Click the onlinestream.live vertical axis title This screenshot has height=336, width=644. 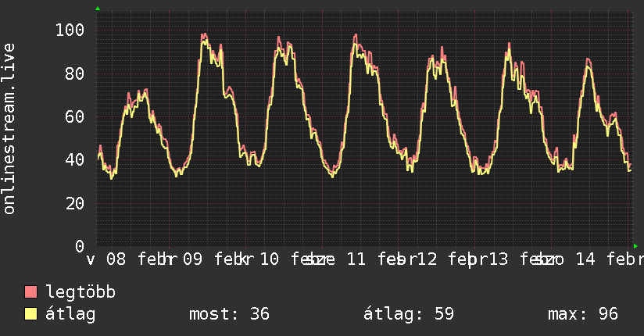point(9,129)
